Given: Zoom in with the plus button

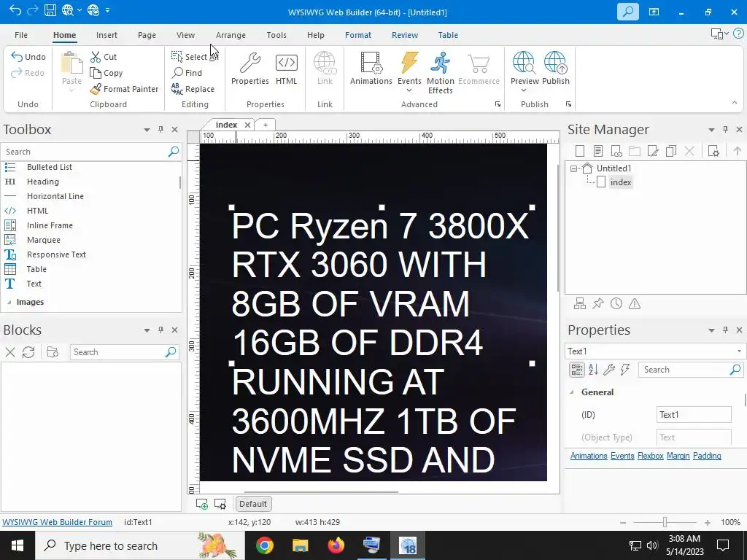Looking at the screenshot, I should pyautogui.click(x=708, y=523).
